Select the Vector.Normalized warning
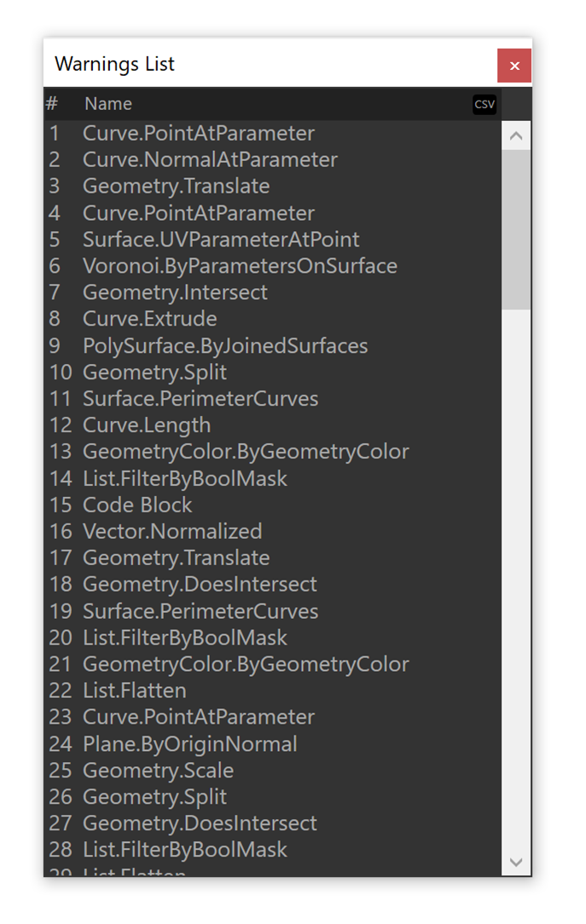The width and height of the screenshot is (586, 924). (172, 531)
